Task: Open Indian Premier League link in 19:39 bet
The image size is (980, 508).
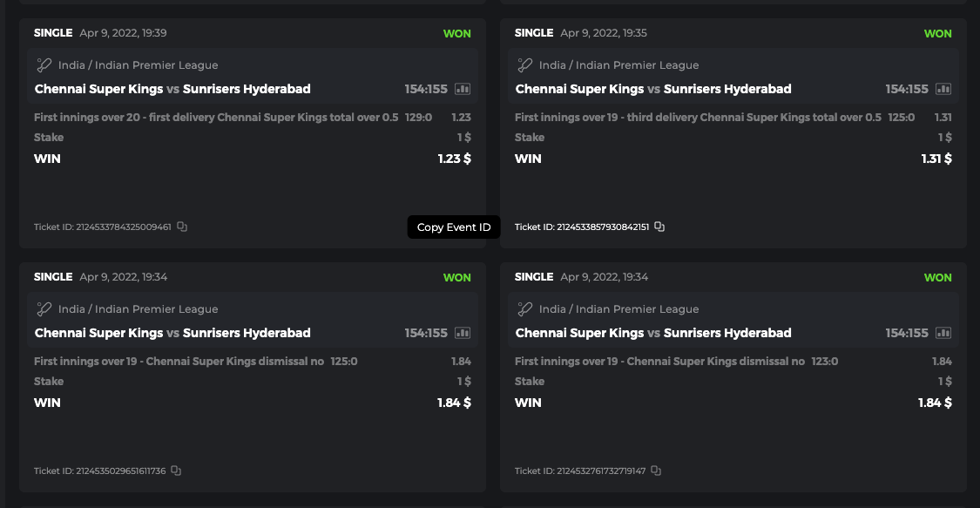Action: pos(138,65)
